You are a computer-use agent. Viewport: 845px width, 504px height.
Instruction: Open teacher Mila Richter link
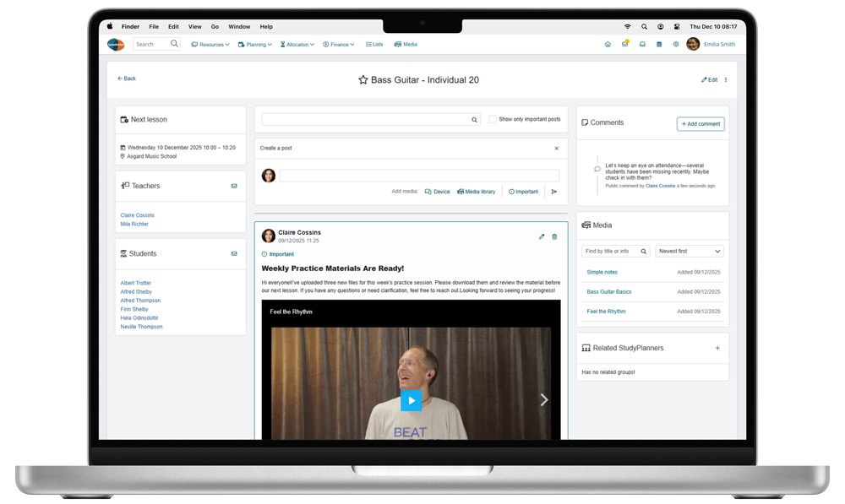tap(134, 224)
